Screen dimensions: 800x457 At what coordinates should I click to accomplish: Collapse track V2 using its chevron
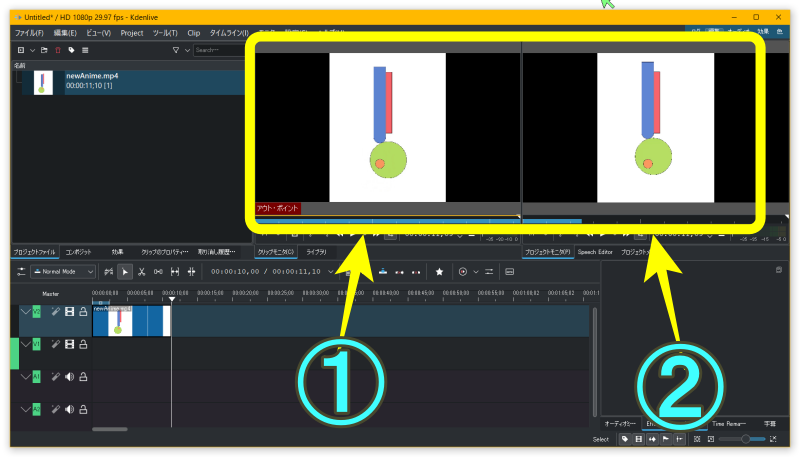(x=26, y=312)
